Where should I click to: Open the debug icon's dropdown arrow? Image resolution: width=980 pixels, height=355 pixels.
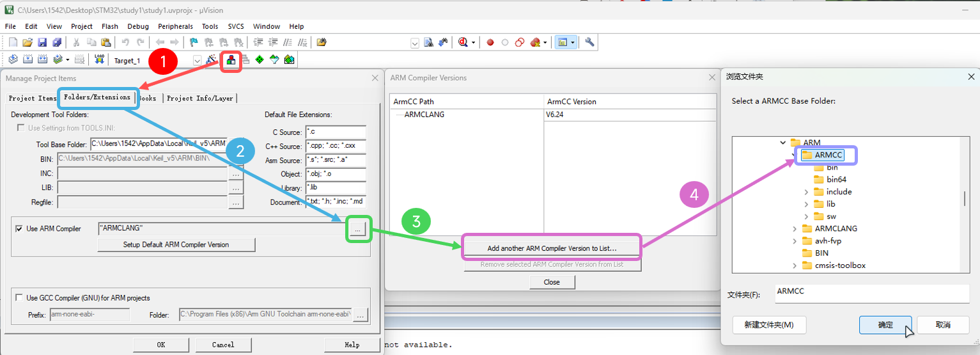point(473,42)
